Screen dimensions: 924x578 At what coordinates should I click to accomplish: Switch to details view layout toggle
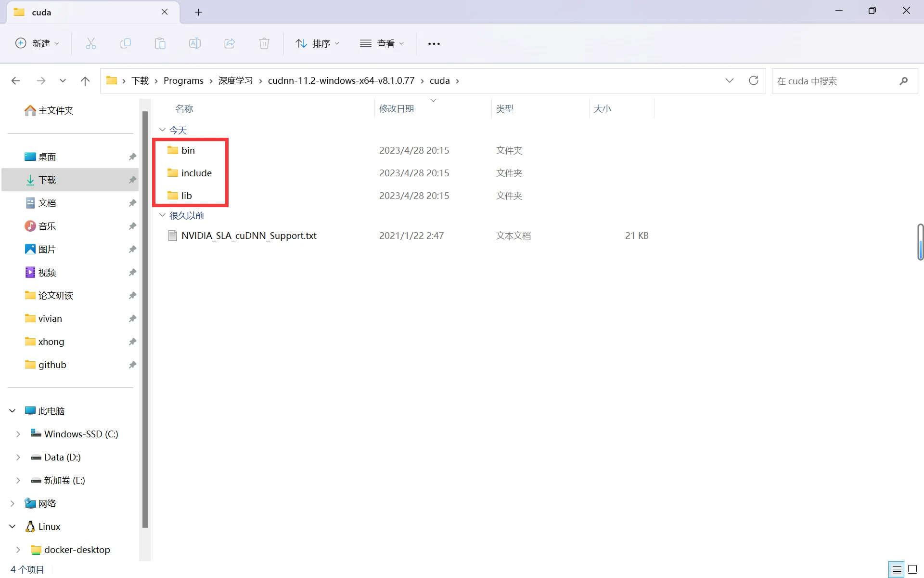897,569
